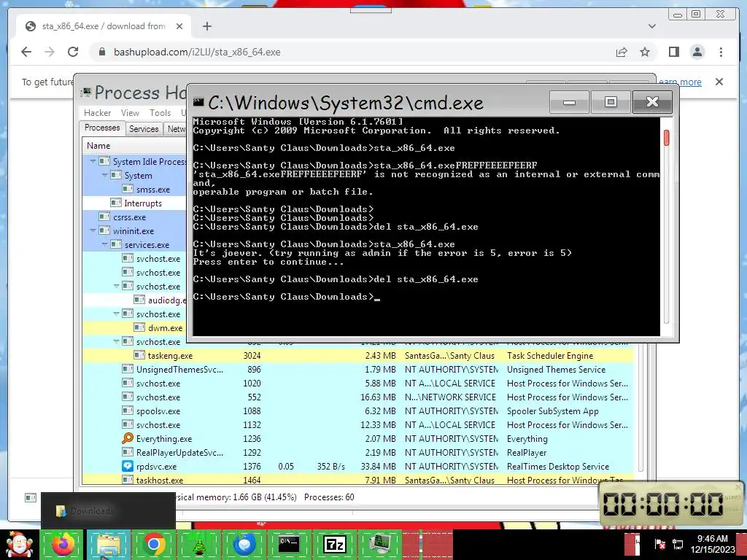Select the taskeng.exe process row
The width and height of the screenshot is (747, 560).
point(357,355)
